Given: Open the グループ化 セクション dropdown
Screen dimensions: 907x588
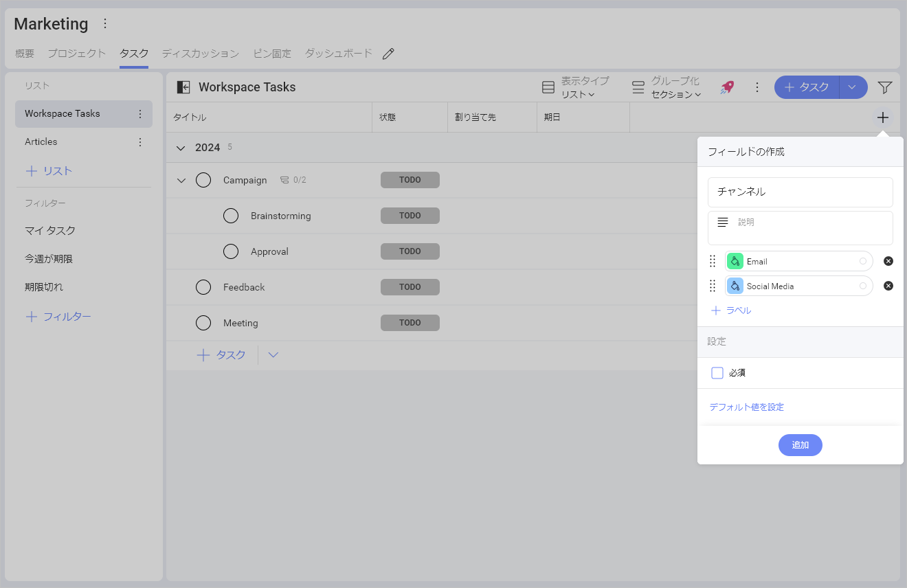Looking at the screenshot, I should click(676, 94).
